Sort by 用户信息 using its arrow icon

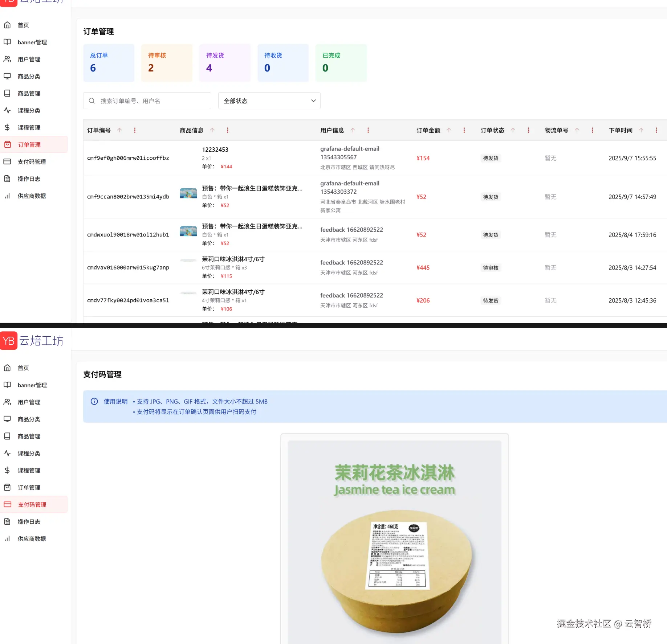tap(353, 130)
